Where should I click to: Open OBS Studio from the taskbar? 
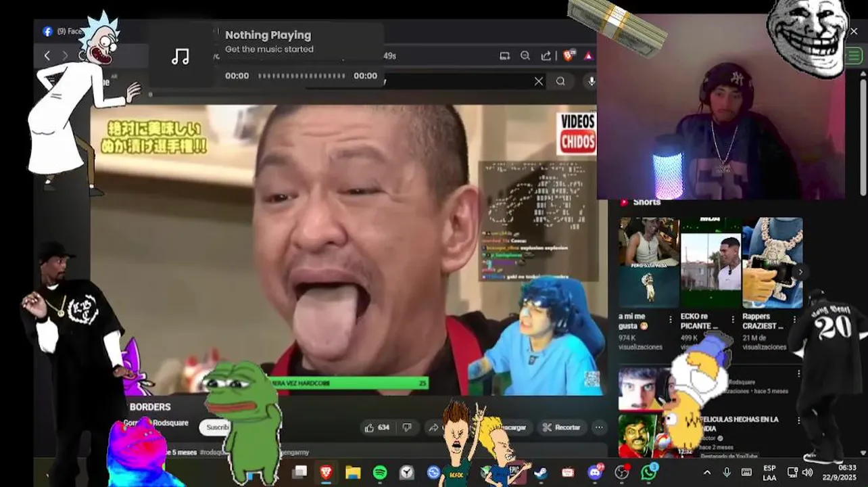tap(622, 472)
